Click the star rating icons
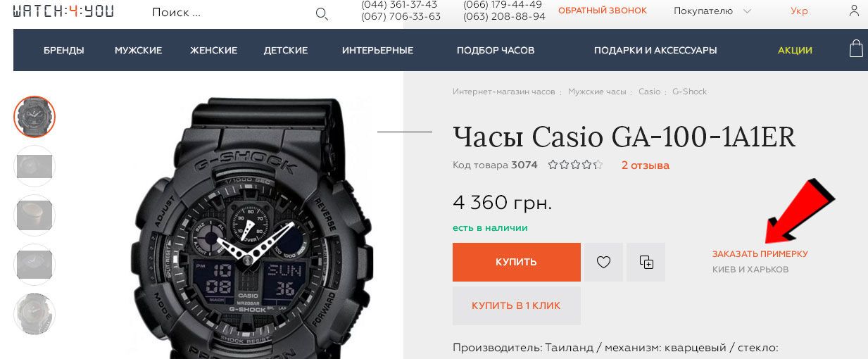 click(x=575, y=165)
